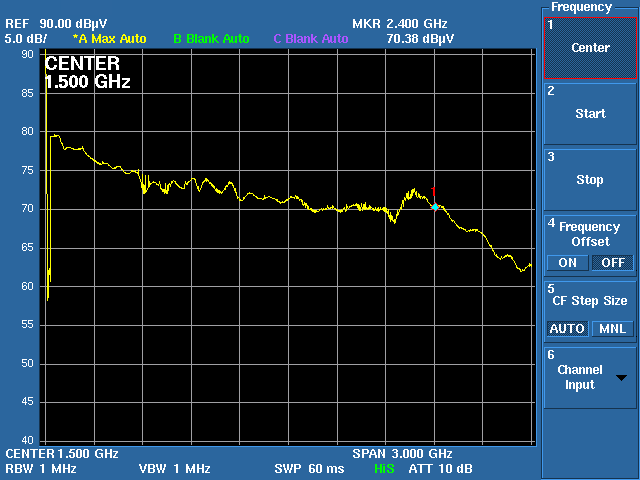640x480 pixels.
Task: Set CF Step Size to AUTO
Action: [x=567, y=329]
